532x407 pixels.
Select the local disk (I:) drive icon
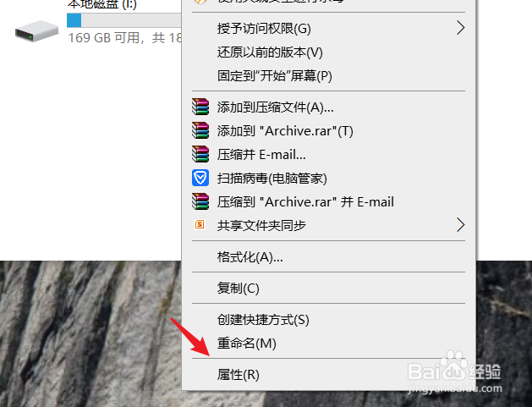point(36,31)
